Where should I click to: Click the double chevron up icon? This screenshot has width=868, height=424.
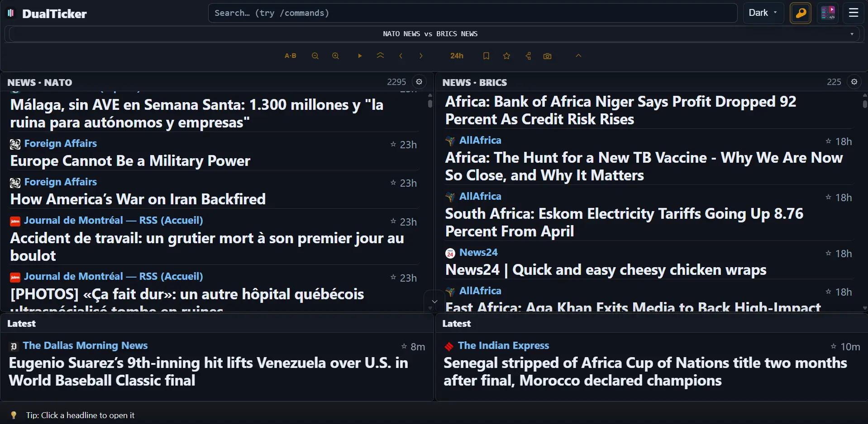pos(380,56)
